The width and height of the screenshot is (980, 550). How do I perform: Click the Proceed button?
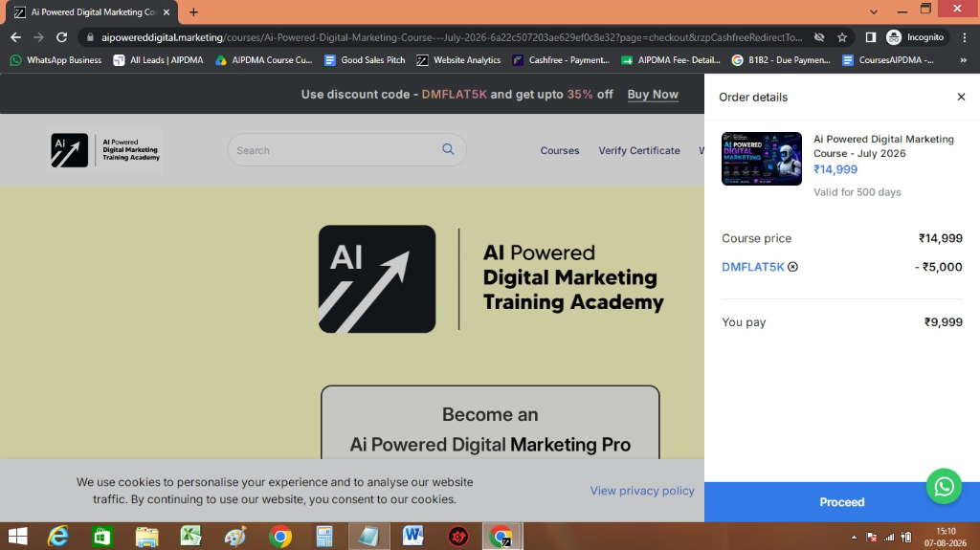(x=842, y=502)
